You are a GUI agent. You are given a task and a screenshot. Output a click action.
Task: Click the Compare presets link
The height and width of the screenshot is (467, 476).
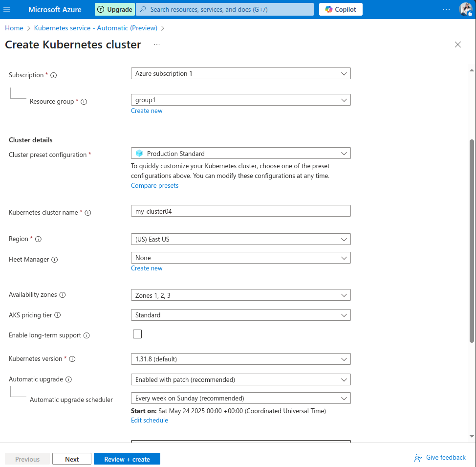(x=154, y=186)
